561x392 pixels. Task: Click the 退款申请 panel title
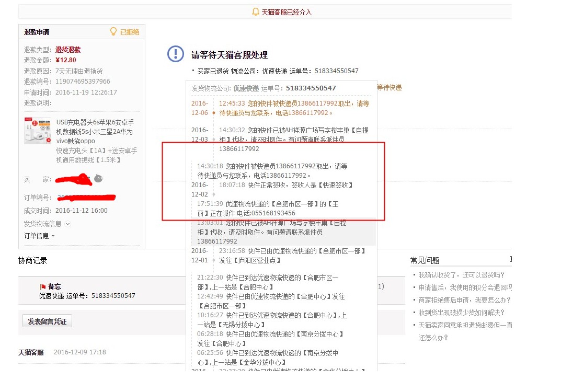37,32
